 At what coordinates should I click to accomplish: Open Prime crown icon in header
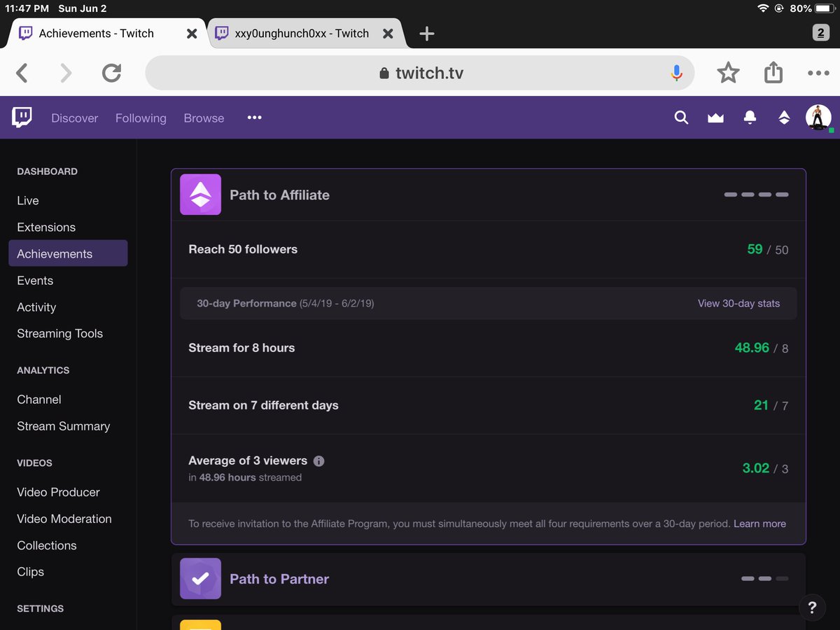point(715,118)
